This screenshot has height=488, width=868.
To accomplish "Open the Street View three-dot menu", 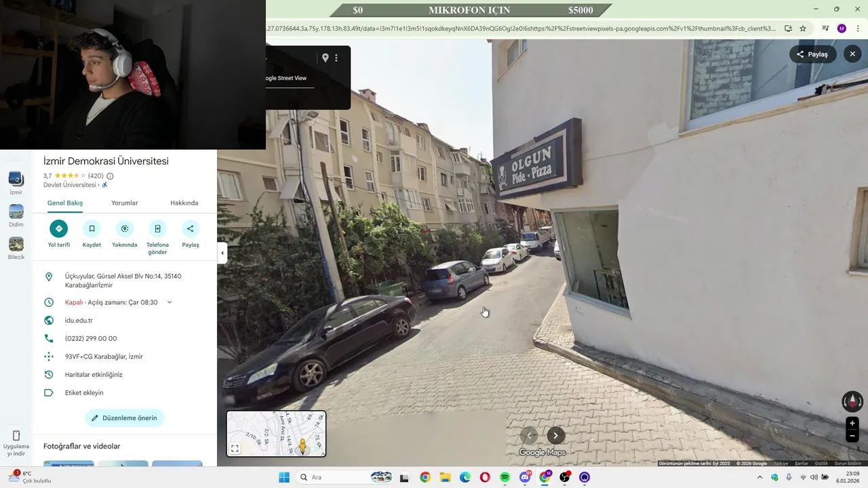I will click(336, 58).
